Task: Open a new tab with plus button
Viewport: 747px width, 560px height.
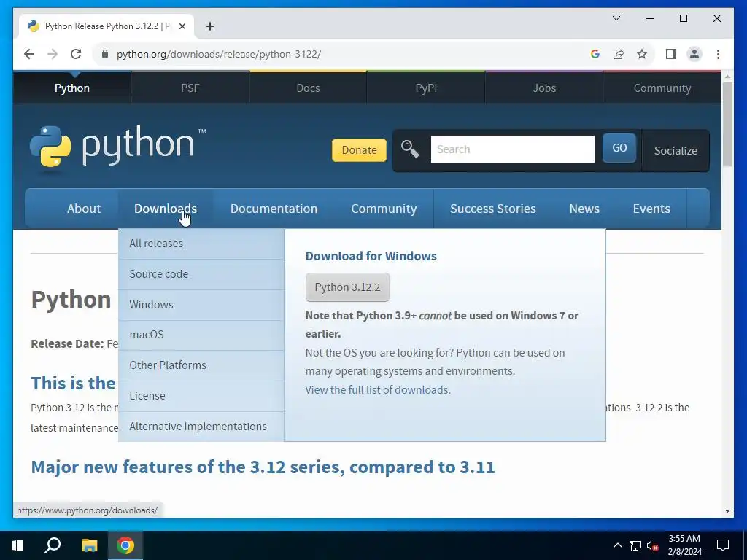Action: [x=210, y=26]
